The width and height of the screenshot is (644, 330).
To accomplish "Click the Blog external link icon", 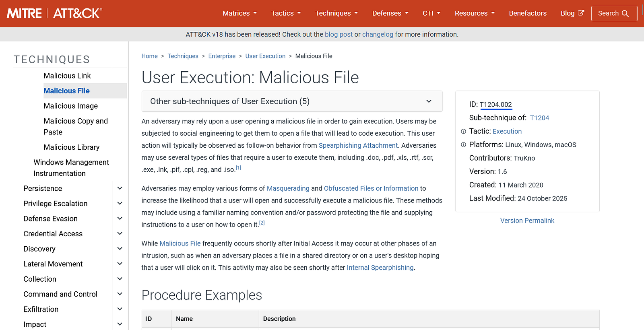I will pos(581,13).
